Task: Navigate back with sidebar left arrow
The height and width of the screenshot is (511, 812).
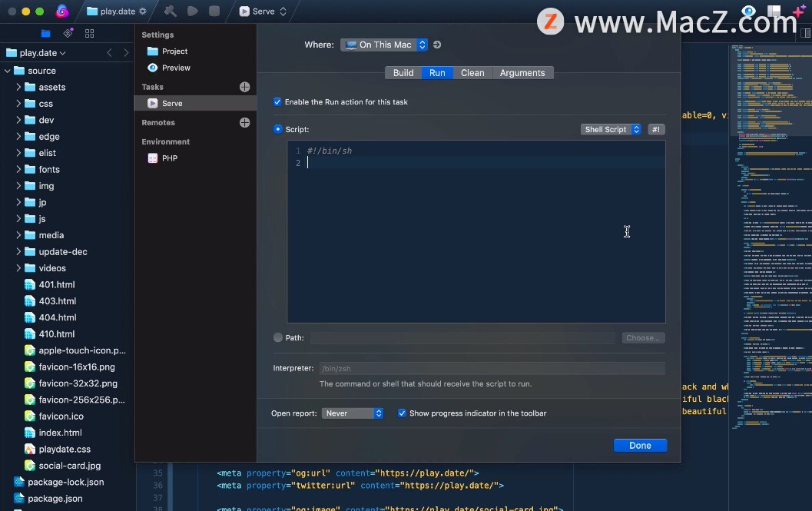Action: point(109,53)
